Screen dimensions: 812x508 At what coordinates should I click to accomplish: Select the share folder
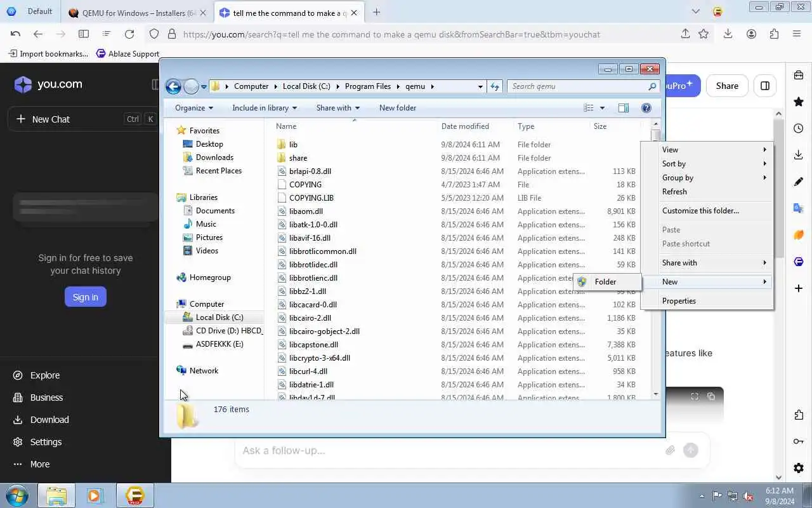tap(298, 158)
